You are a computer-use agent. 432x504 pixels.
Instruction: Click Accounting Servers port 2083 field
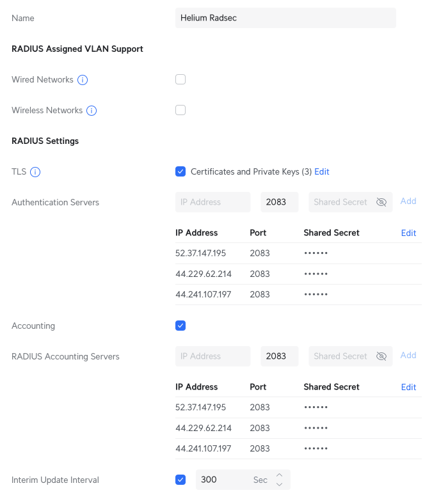[280, 356]
